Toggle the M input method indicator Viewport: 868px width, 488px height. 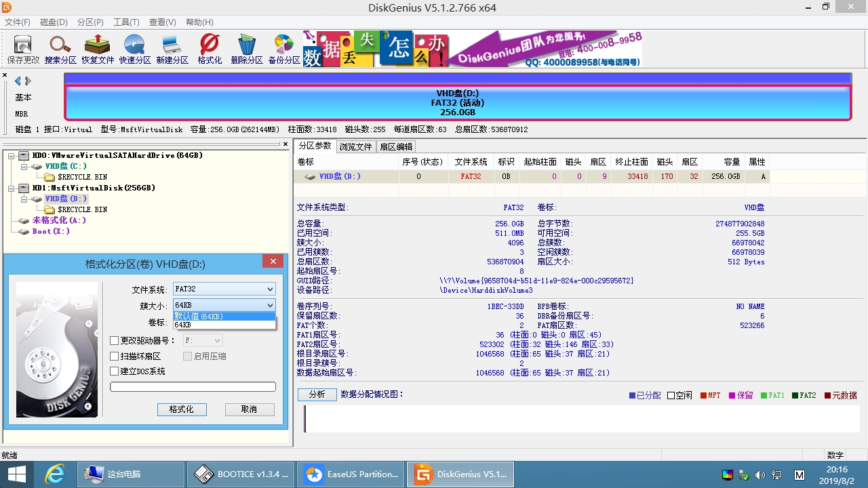click(x=800, y=474)
